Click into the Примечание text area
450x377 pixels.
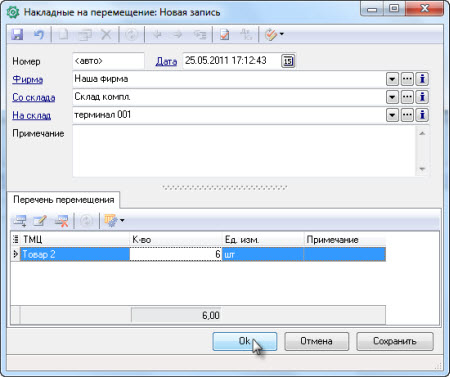pyautogui.click(x=244, y=151)
